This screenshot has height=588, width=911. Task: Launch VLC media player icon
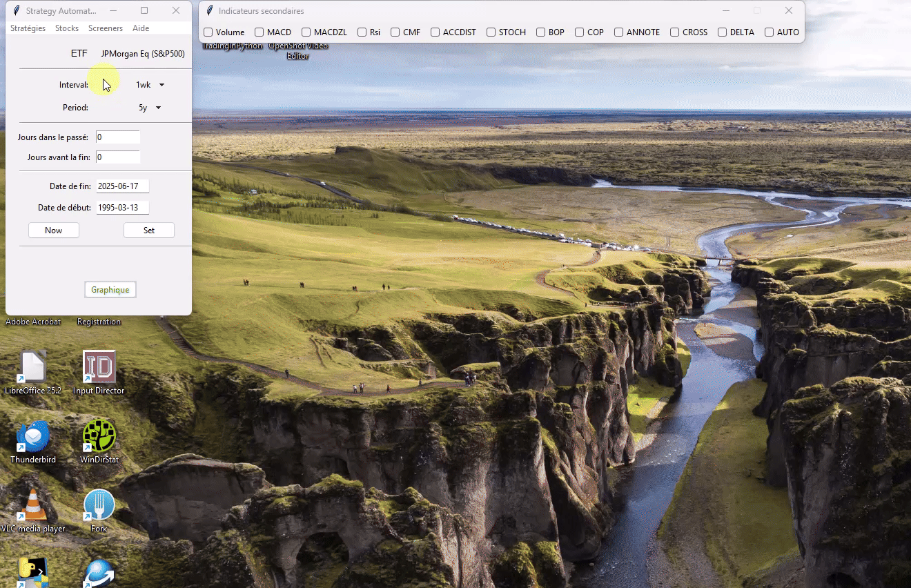(x=32, y=506)
